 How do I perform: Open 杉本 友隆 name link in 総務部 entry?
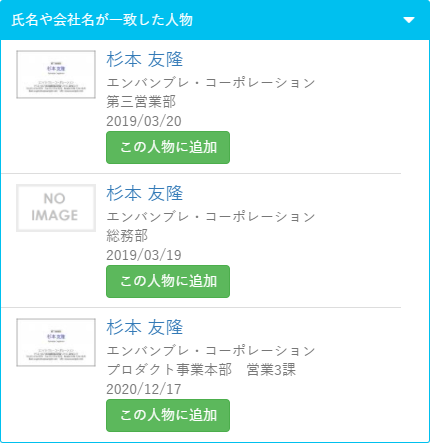(145, 194)
